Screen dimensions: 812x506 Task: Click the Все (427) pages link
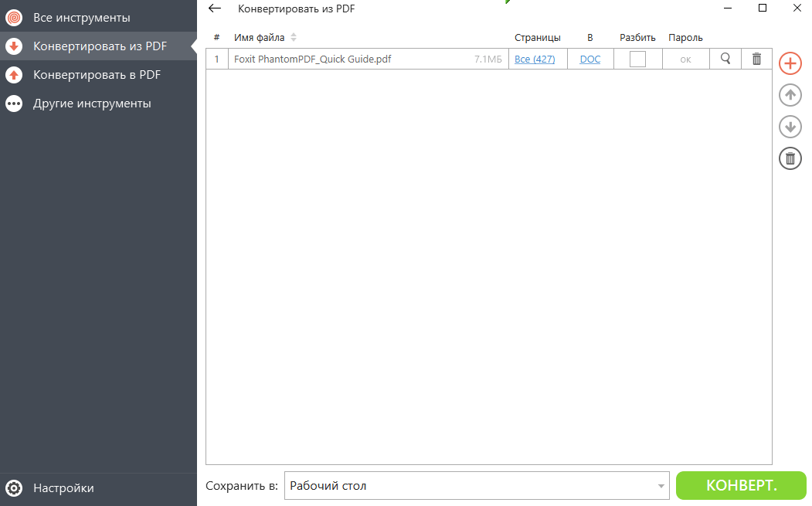[x=535, y=59]
